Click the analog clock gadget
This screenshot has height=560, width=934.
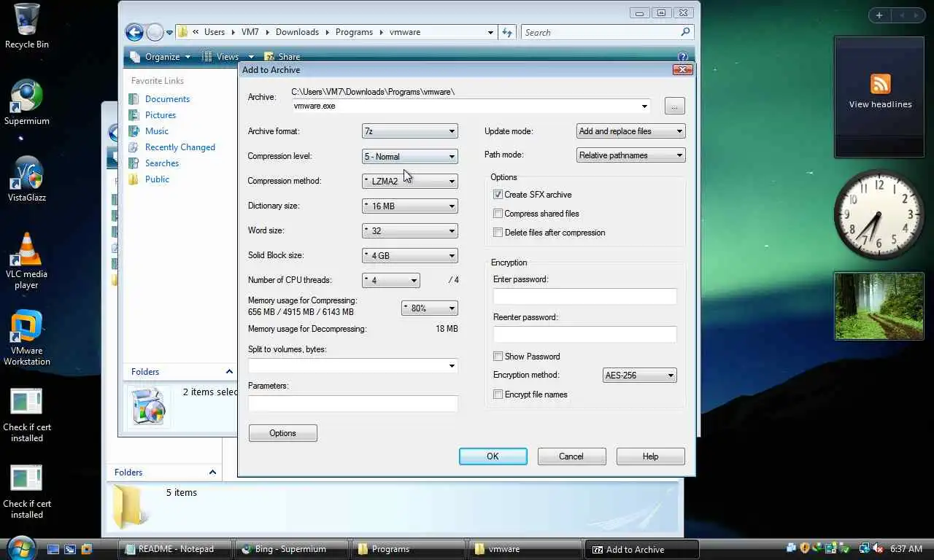[879, 214]
